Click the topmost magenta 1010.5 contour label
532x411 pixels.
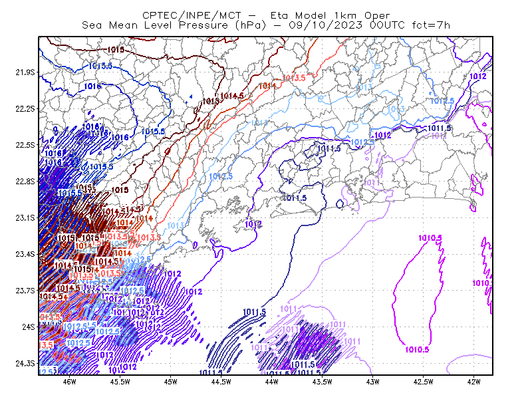click(x=430, y=238)
